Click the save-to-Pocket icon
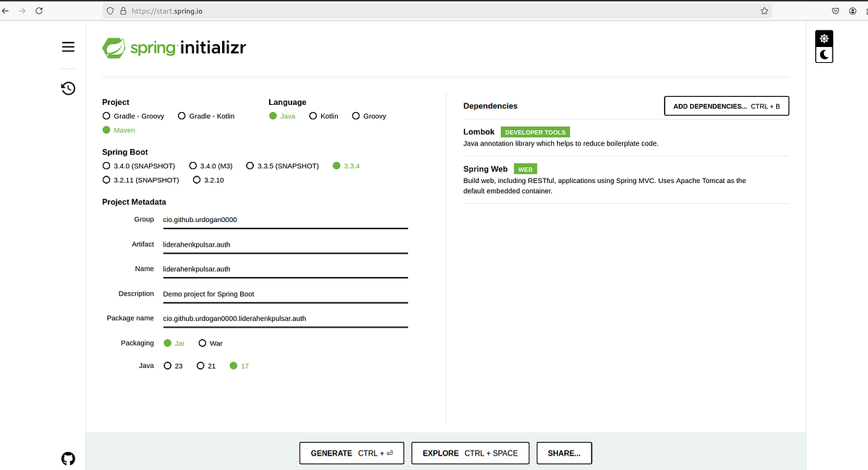This screenshot has height=470, width=868. pos(835,11)
